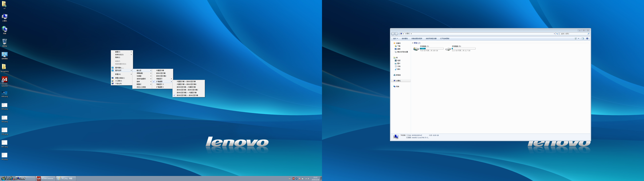This screenshot has height=181, width=644.
Task: Click 系统属性 in Explorer toolbar
Action: 405,38
